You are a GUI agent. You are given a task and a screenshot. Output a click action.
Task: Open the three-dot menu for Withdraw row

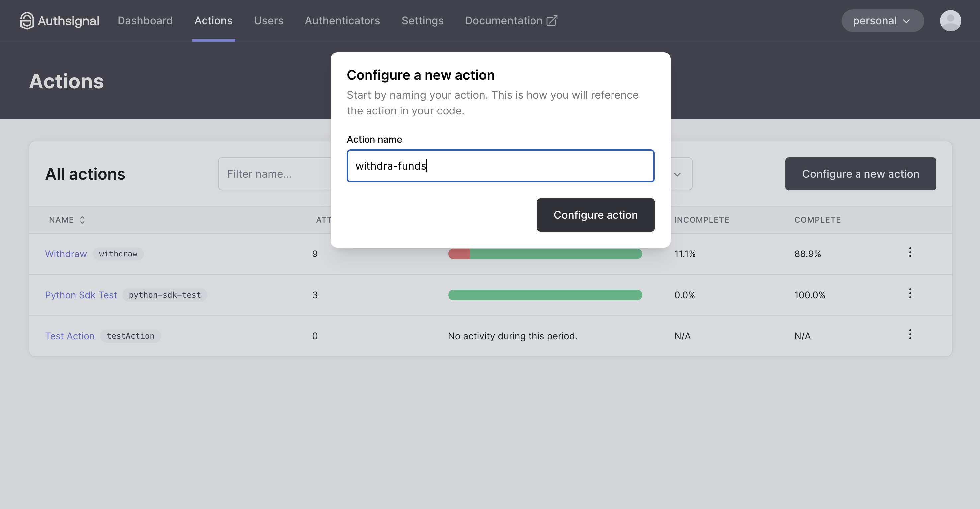(x=910, y=253)
